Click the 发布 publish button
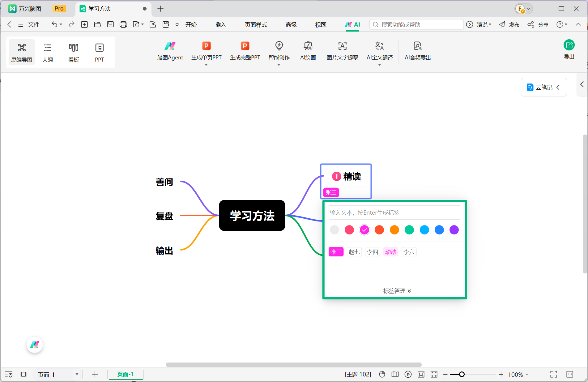 click(x=509, y=24)
